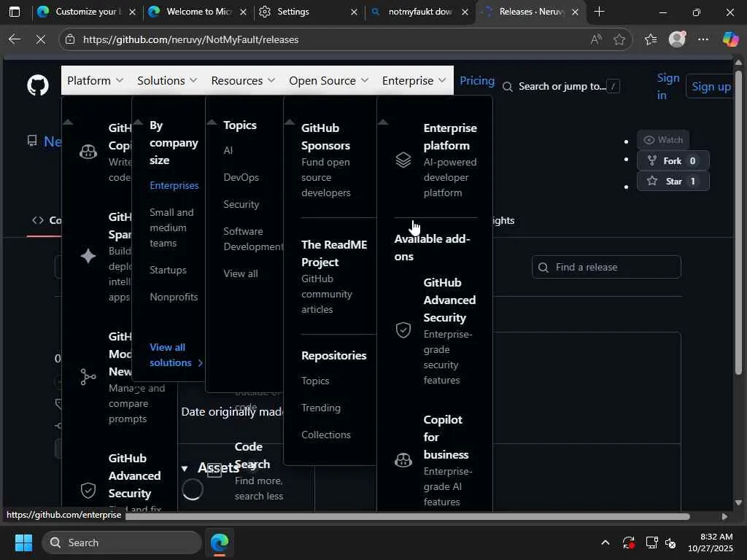
Task: Open the Security topic link
Action: click(x=241, y=204)
